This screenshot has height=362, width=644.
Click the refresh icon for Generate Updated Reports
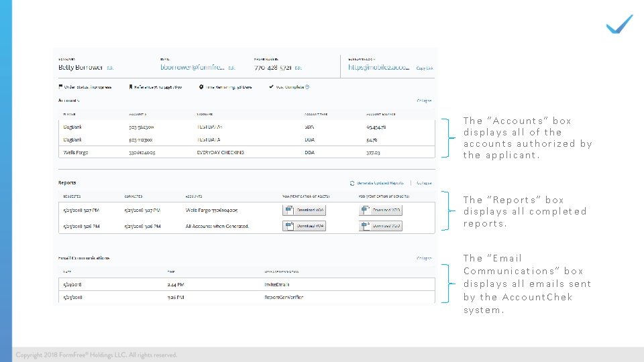352,183
